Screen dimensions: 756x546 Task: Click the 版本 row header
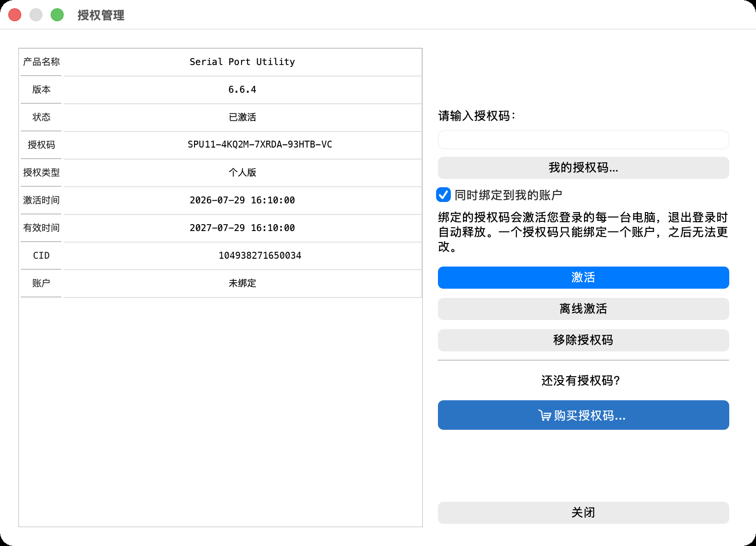41,89
